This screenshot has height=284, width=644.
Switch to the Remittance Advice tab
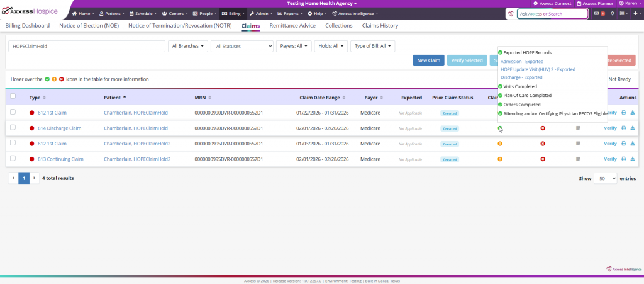[292, 26]
